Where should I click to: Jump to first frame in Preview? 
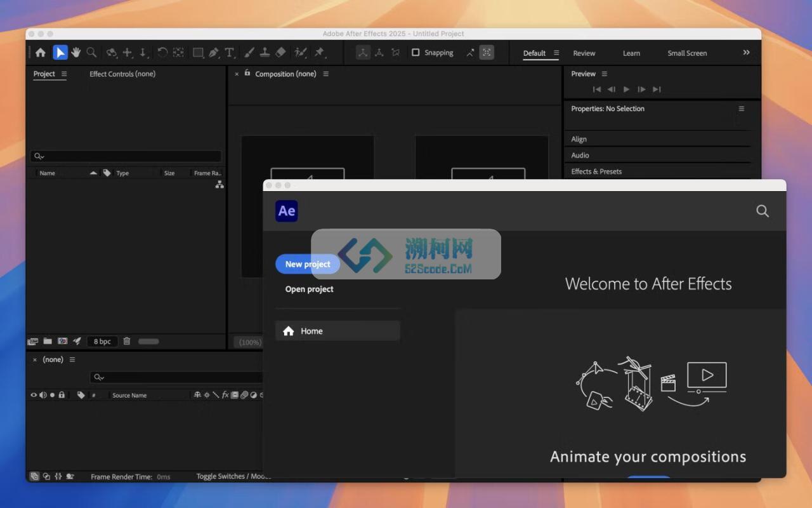pyautogui.click(x=596, y=90)
